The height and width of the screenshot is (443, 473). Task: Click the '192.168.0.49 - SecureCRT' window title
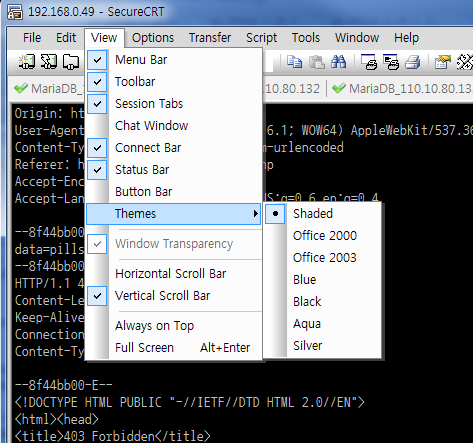pyautogui.click(x=96, y=12)
